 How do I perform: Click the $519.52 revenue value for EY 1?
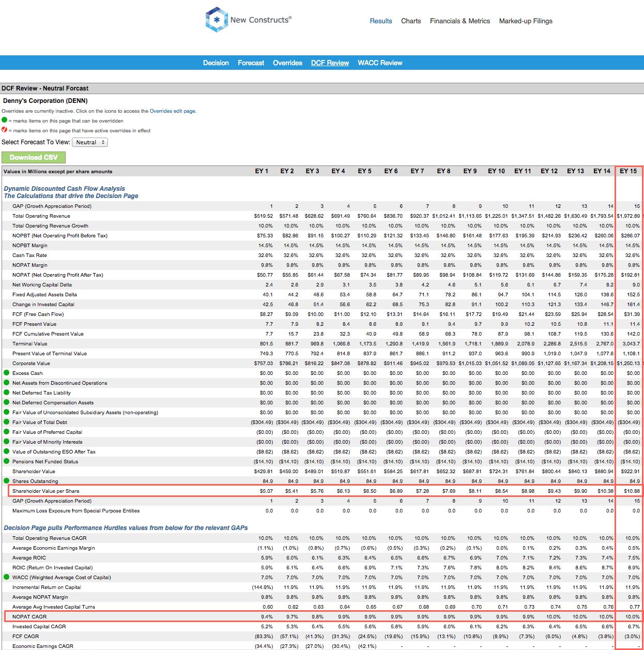264,216
